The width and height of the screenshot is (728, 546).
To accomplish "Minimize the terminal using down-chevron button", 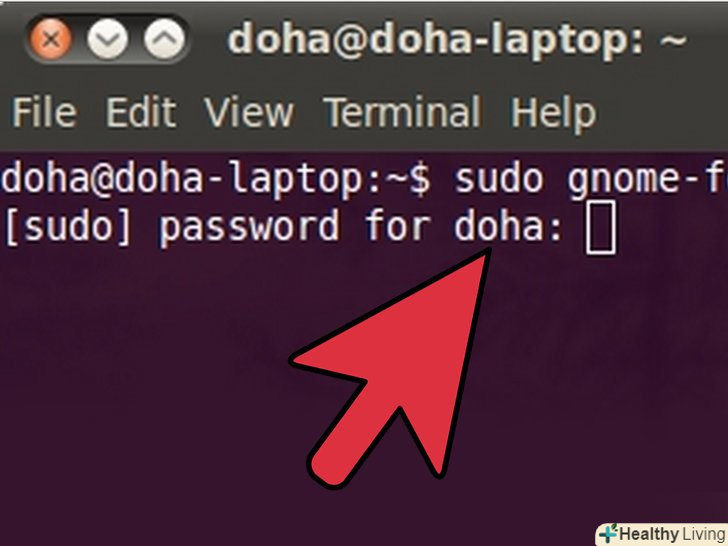I will [x=108, y=39].
